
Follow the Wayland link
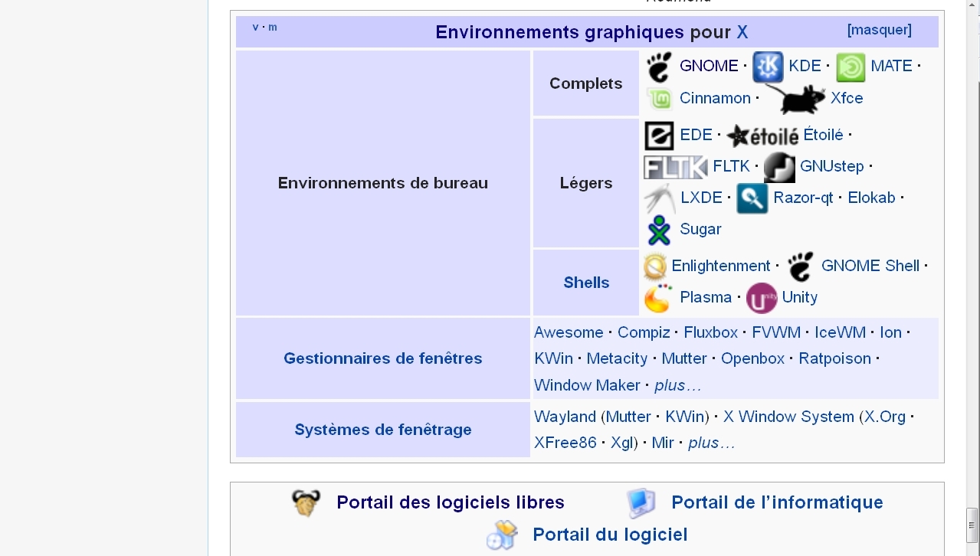[565, 417]
